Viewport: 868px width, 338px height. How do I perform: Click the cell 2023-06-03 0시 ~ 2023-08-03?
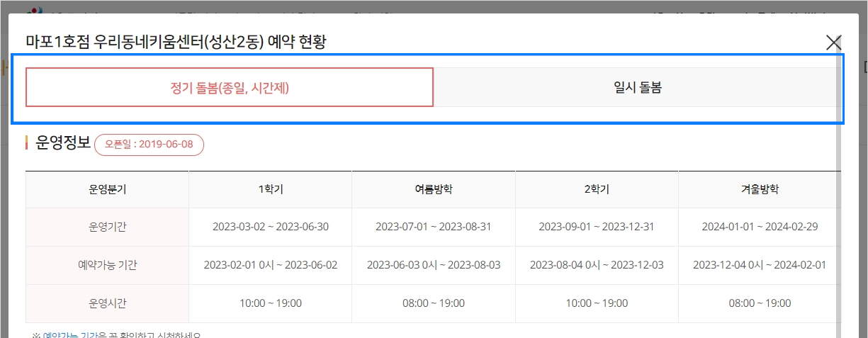[434, 265]
